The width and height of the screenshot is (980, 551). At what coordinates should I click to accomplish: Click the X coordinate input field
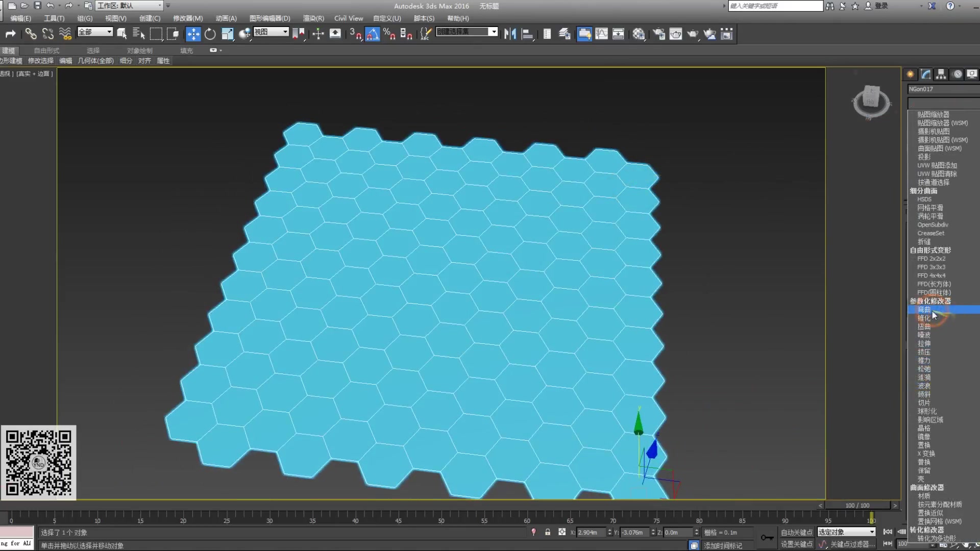591,532
